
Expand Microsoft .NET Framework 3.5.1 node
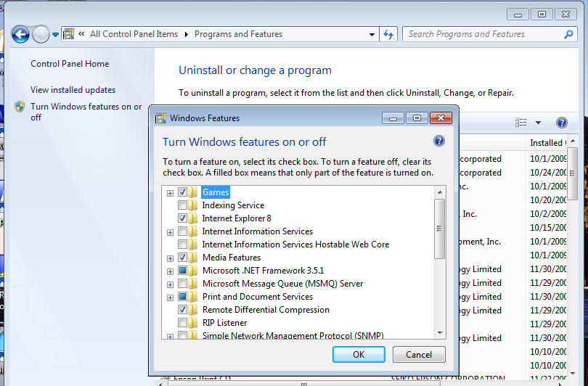(x=170, y=271)
